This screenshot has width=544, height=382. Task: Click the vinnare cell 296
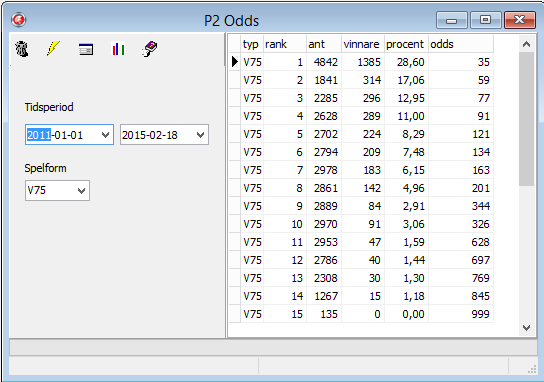pos(363,98)
